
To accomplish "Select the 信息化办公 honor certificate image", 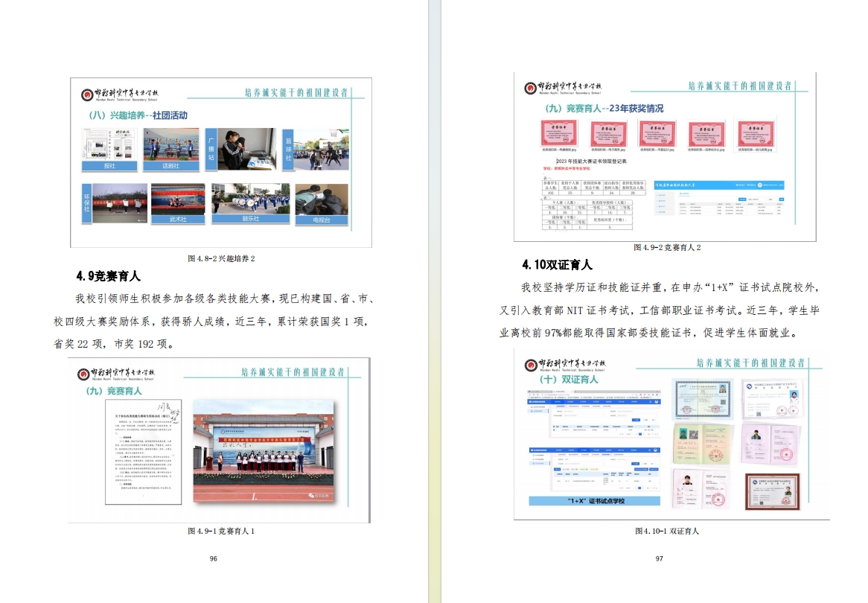I will [x=706, y=135].
